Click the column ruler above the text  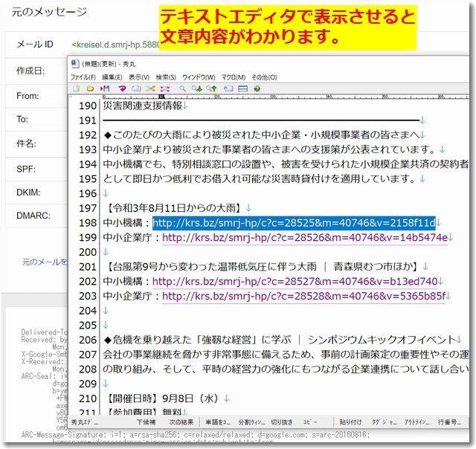pyautogui.click(x=286, y=97)
